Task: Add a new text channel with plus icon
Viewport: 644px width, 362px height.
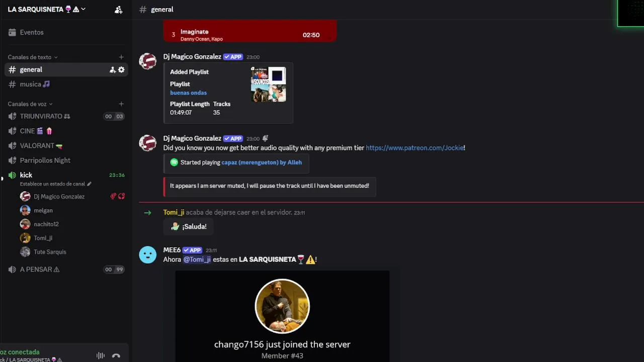Action: click(121, 57)
